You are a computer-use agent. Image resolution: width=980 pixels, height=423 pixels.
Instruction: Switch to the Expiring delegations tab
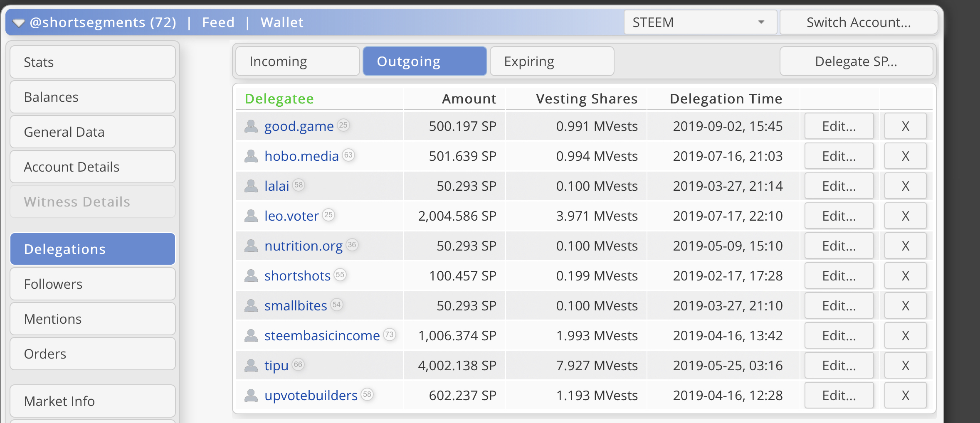click(x=551, y=61)
